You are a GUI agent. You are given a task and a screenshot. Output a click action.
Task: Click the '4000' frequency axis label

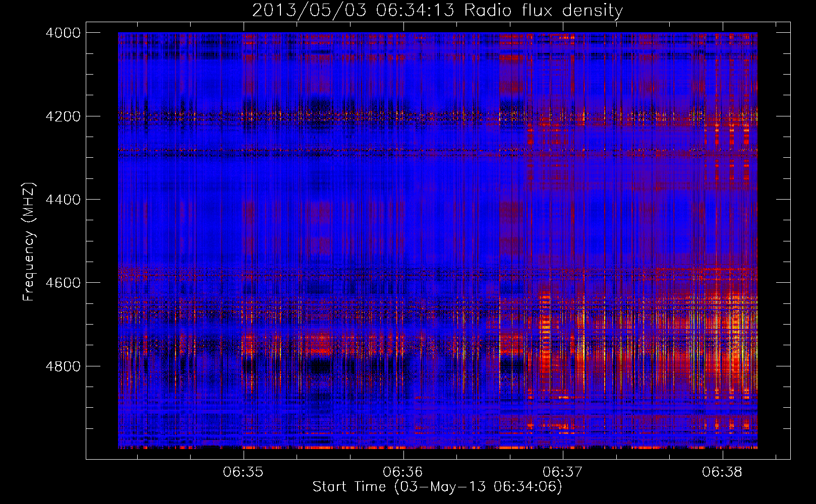[x=63, y=33]
